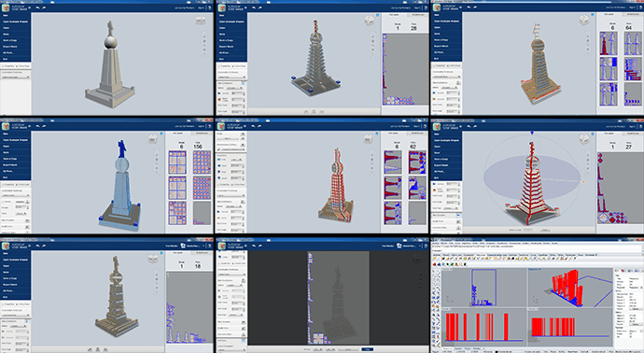Switch to Perspective viewport tab at Rhino's bottom
The width and height of the screenshot is (644, 353).
click(x=448, y=348)
